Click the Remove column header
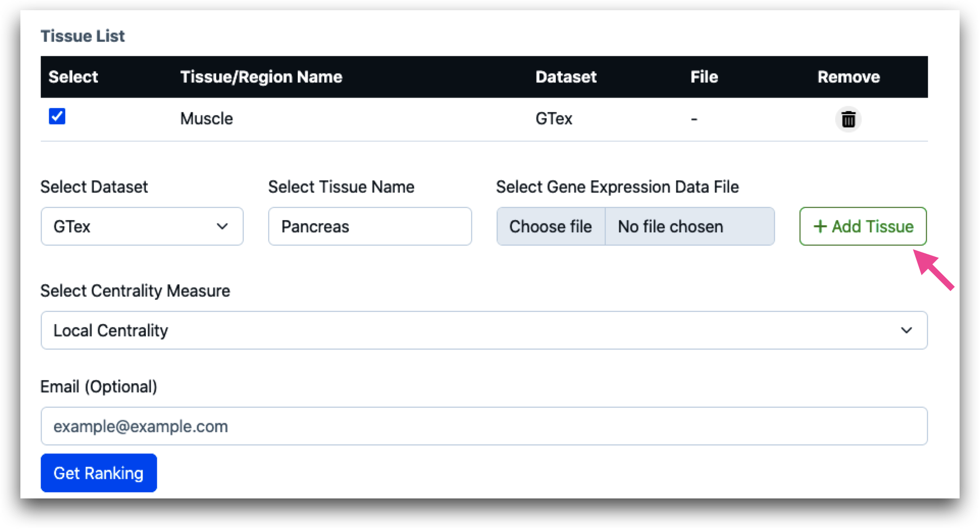 tap(849, 77)
